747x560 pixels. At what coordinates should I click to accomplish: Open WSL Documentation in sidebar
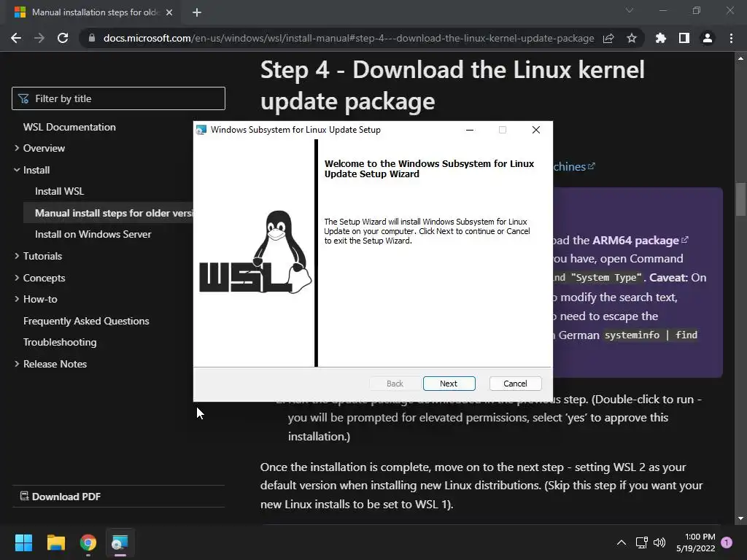(x=69, y=127)
